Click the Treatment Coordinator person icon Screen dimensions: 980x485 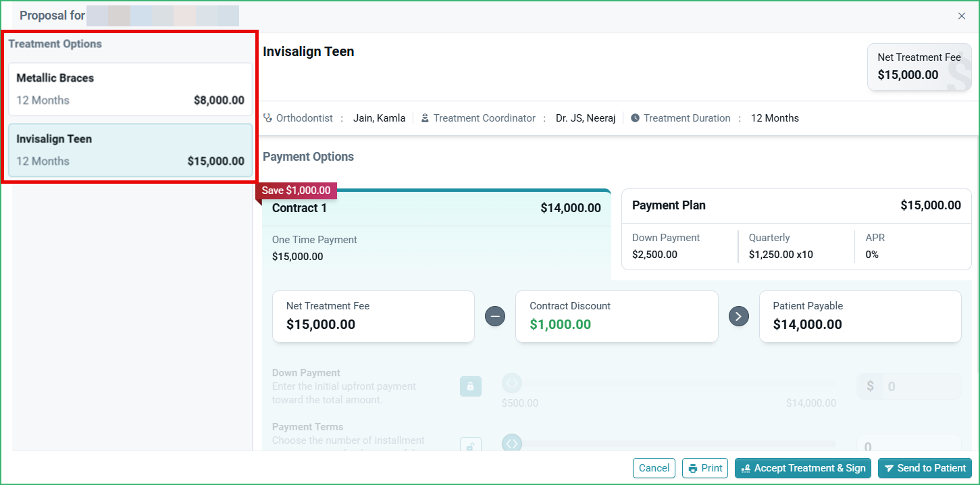click(425, 118)
